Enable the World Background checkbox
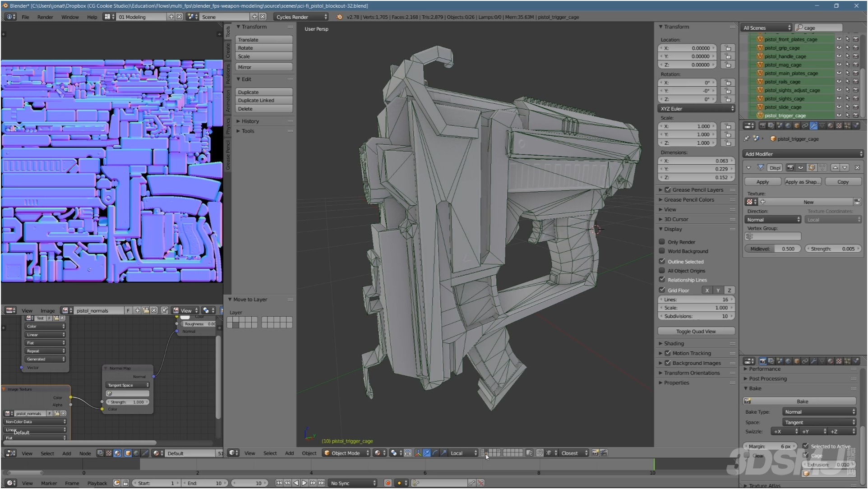The height and width of the screenshot is (489, 868). coord(662,251)
